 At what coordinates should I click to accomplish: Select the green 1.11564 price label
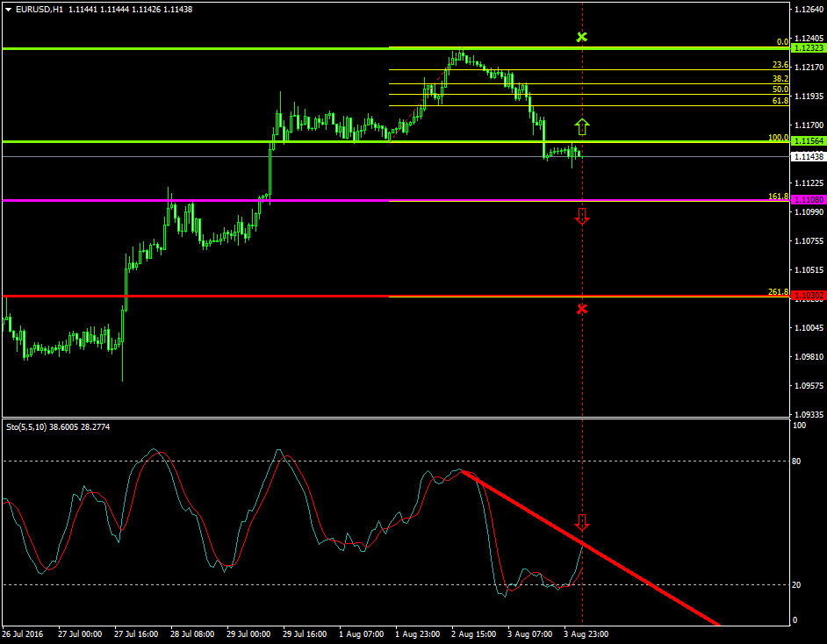coord(808,141)
